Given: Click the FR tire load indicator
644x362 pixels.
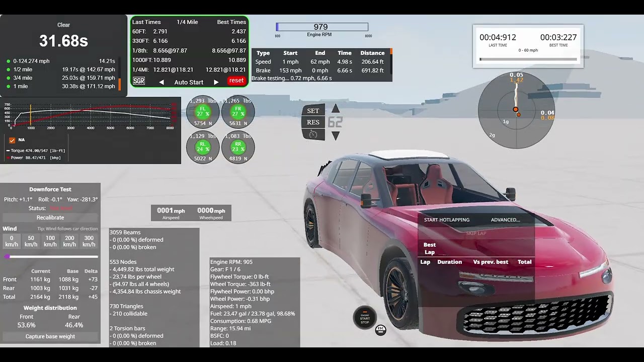Looking at the screenshot, I should tap(238, 112).
